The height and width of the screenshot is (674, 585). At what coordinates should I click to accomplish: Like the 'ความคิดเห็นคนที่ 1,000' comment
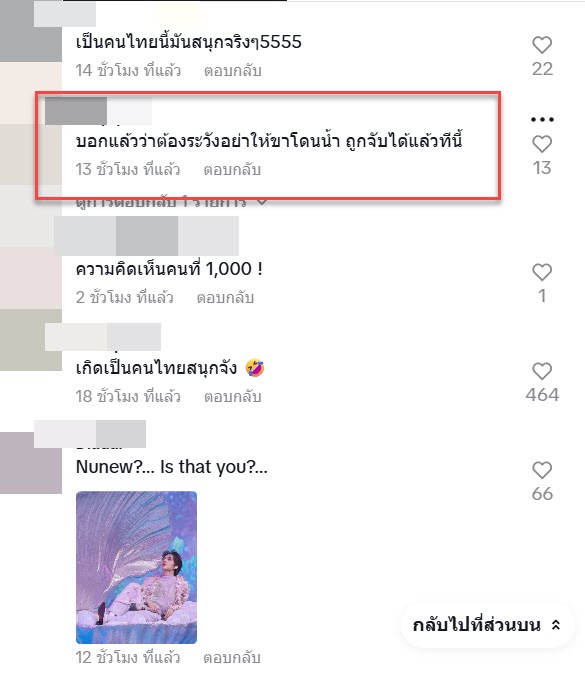[542, 272]
